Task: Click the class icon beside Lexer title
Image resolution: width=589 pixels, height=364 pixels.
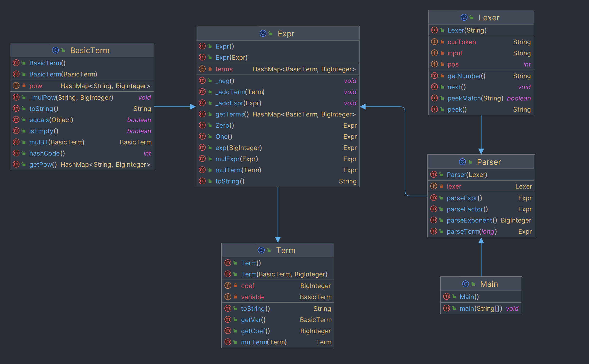Action: (464, 17)
